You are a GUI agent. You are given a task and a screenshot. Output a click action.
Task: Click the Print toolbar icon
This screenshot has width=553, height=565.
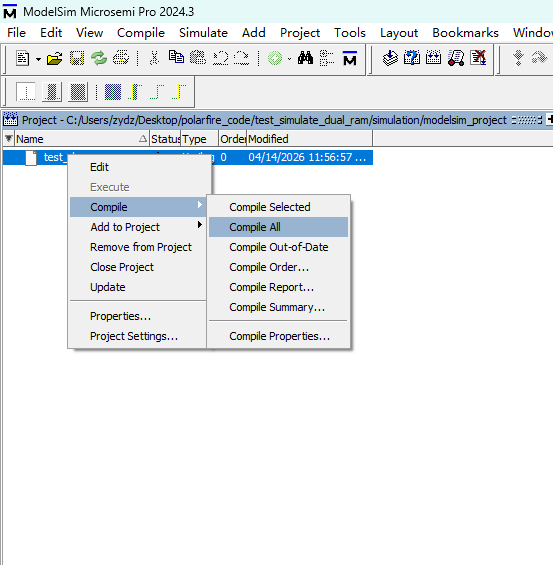[121, 58]
